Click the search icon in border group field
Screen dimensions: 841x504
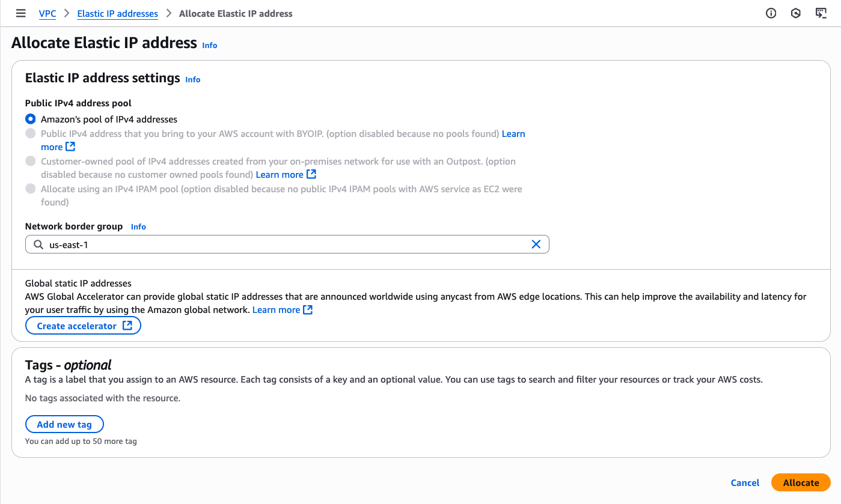click(x=38, y=244)
